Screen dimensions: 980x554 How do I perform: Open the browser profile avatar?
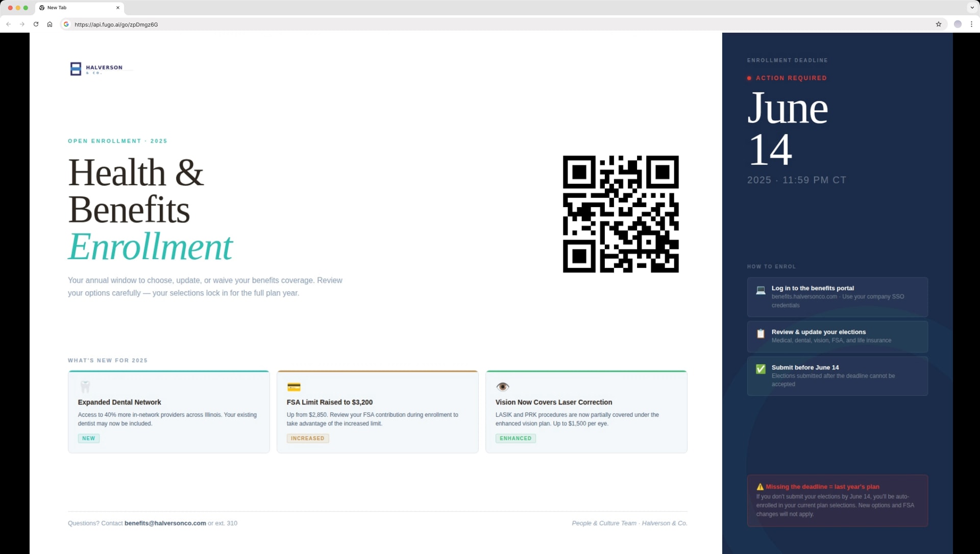pyautogui.click(x=958, y=24)
